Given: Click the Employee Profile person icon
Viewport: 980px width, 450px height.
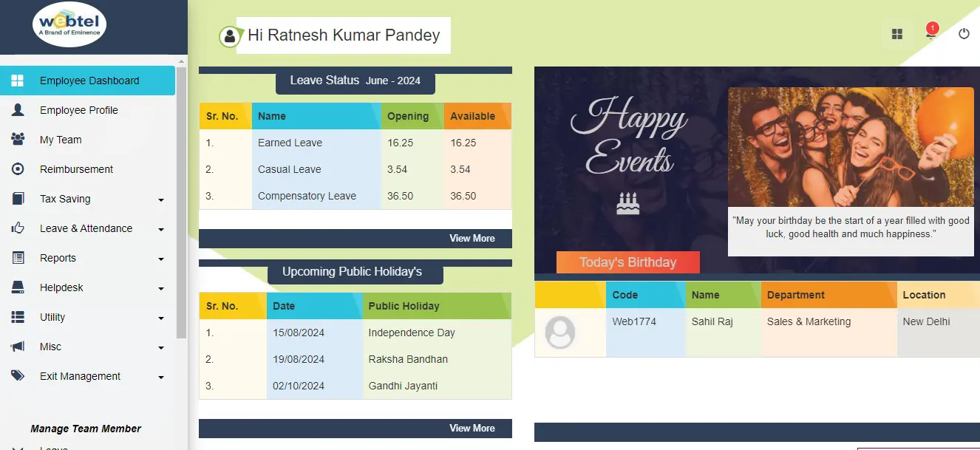Looking at the screenshot, I should (18, 110).
